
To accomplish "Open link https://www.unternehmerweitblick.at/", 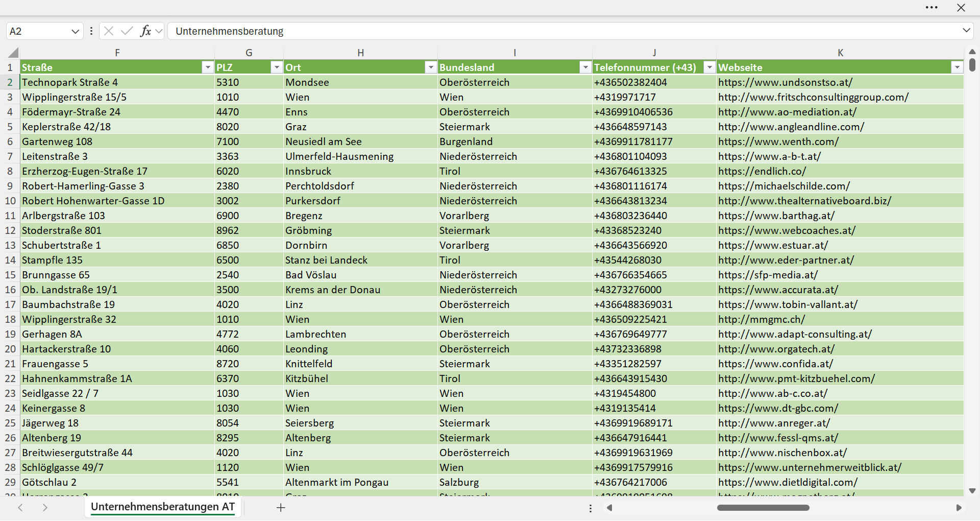I will (810, 467).
